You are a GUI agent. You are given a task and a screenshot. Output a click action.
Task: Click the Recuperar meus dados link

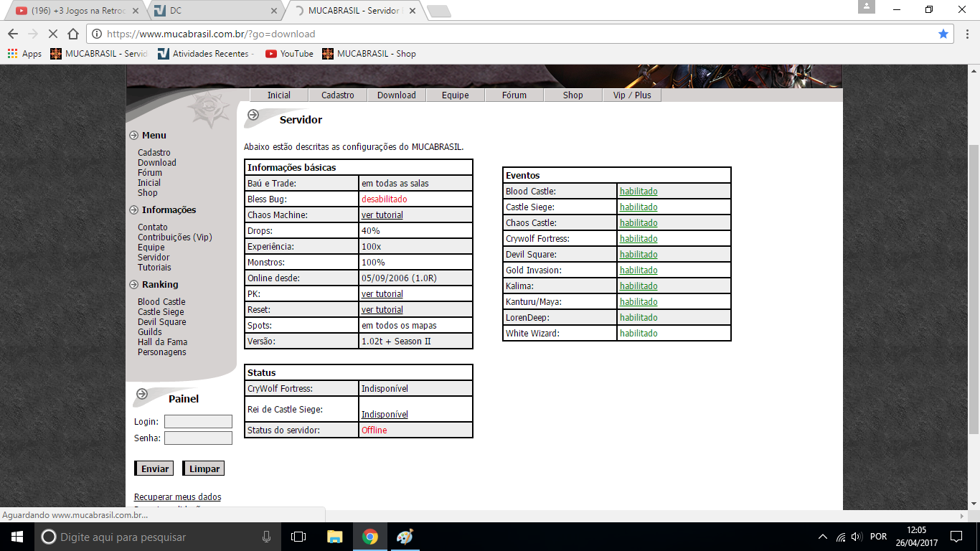177,497
